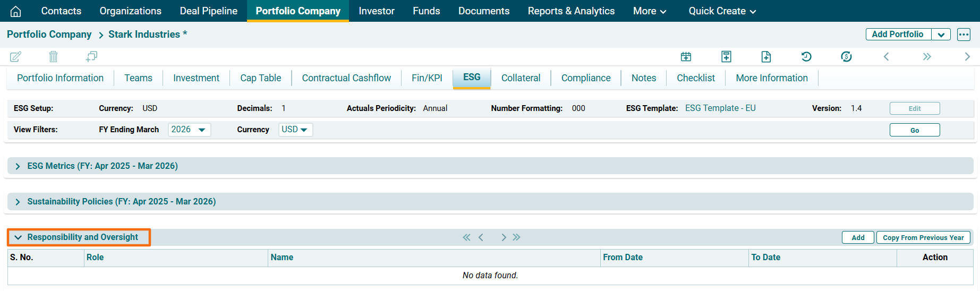Click the add document icon
Screen dimensions: 980x291
pos(766,57)
